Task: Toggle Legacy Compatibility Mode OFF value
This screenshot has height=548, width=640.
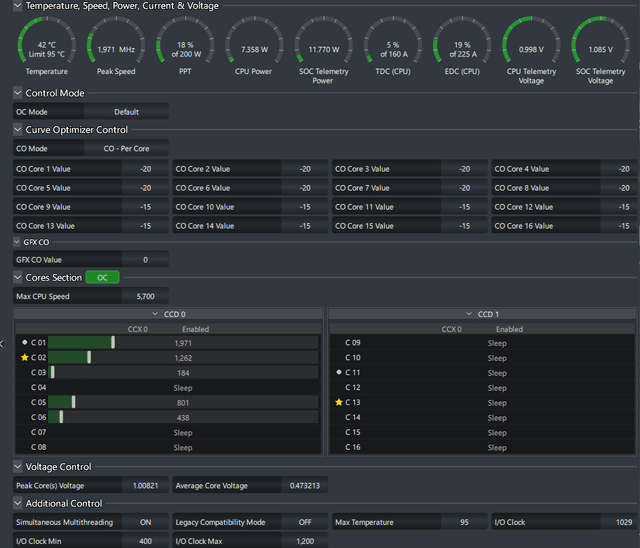Action: pos(305,522)
